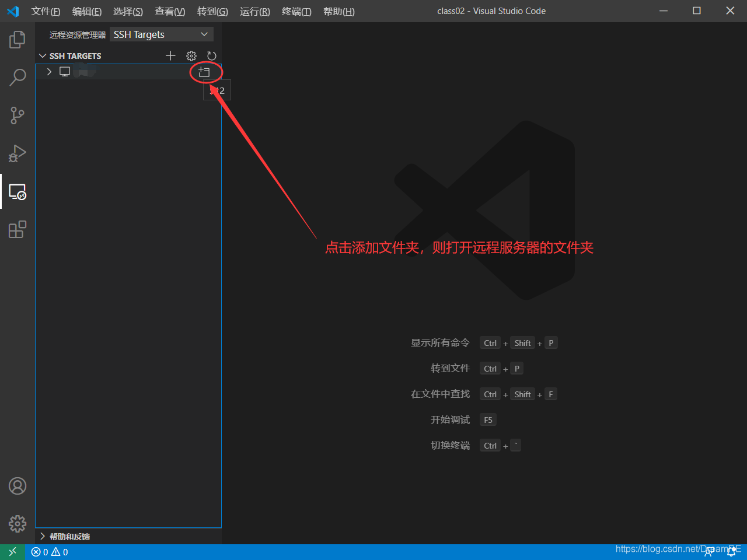Open the Accounts menu icon
This screenshot has height=560, width=747.
point(18,486)
